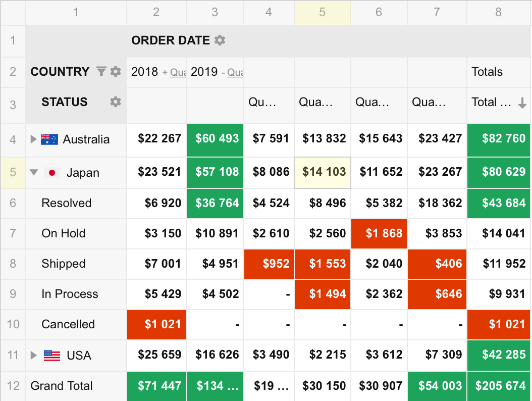Screen dimensions: 532x401
Task: Select the COUNTRY header label
Action: (60, 72)
